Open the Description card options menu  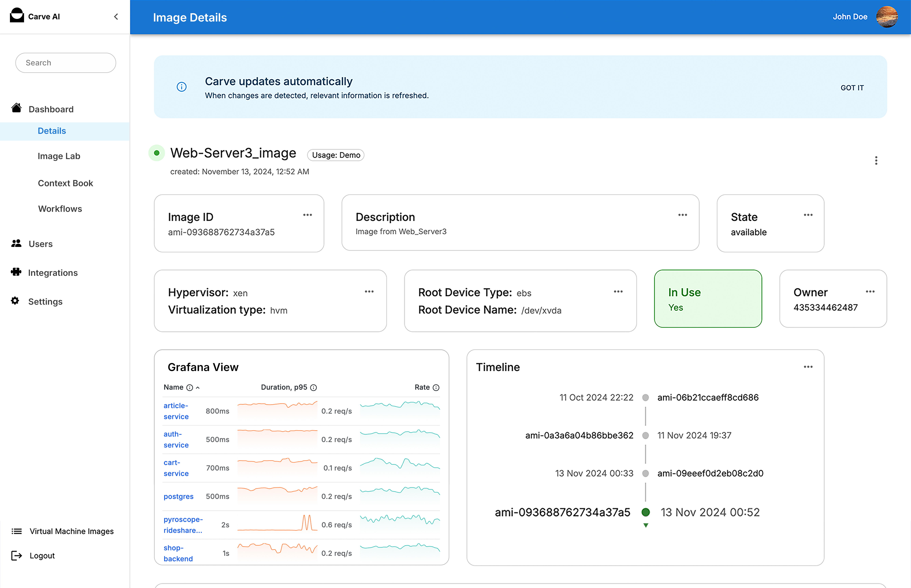click(682, 215)
